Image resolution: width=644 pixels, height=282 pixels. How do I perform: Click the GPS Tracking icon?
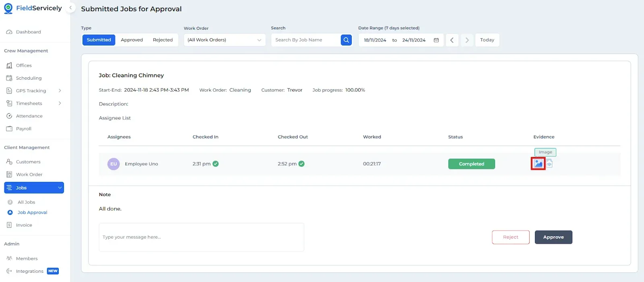(9, 91)
